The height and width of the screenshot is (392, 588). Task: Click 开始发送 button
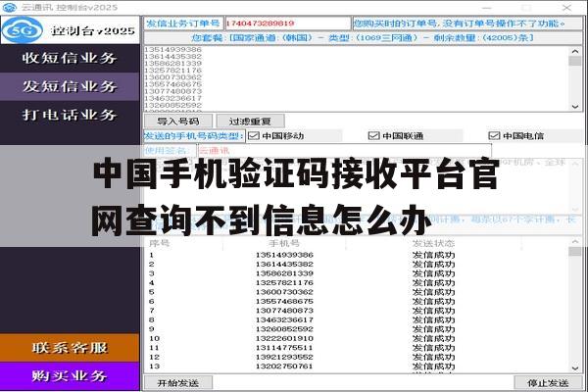[x=178, y=383]
